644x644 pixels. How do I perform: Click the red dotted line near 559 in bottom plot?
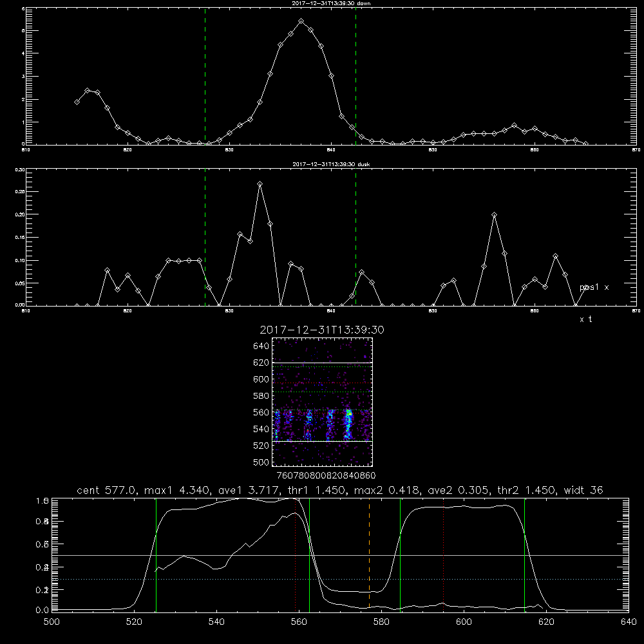point(296,554)
